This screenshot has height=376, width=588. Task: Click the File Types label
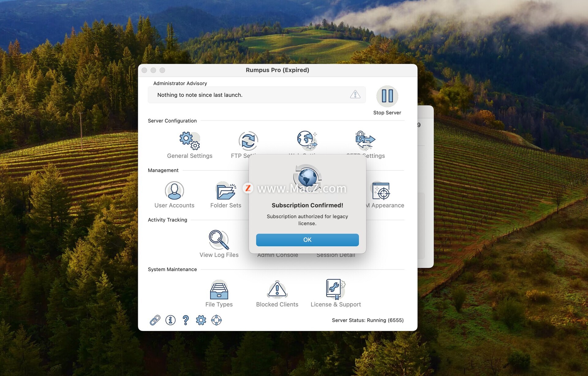coord(219,304)
